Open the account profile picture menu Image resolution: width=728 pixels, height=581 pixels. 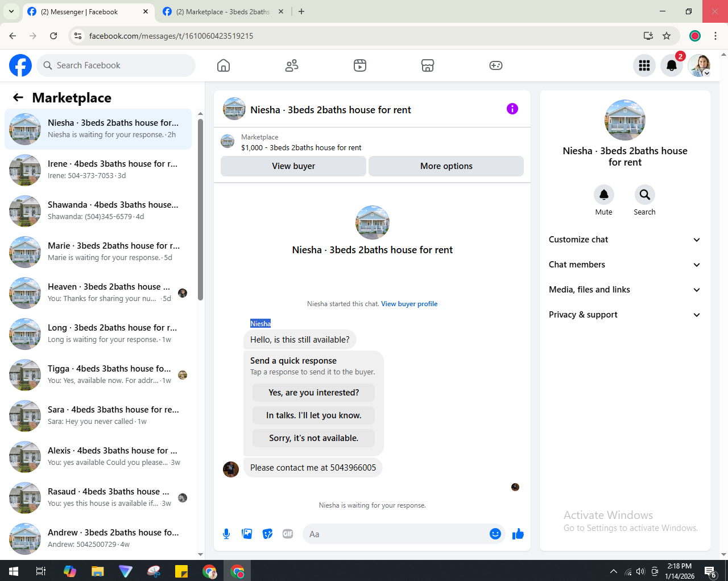tap(699, 65)
